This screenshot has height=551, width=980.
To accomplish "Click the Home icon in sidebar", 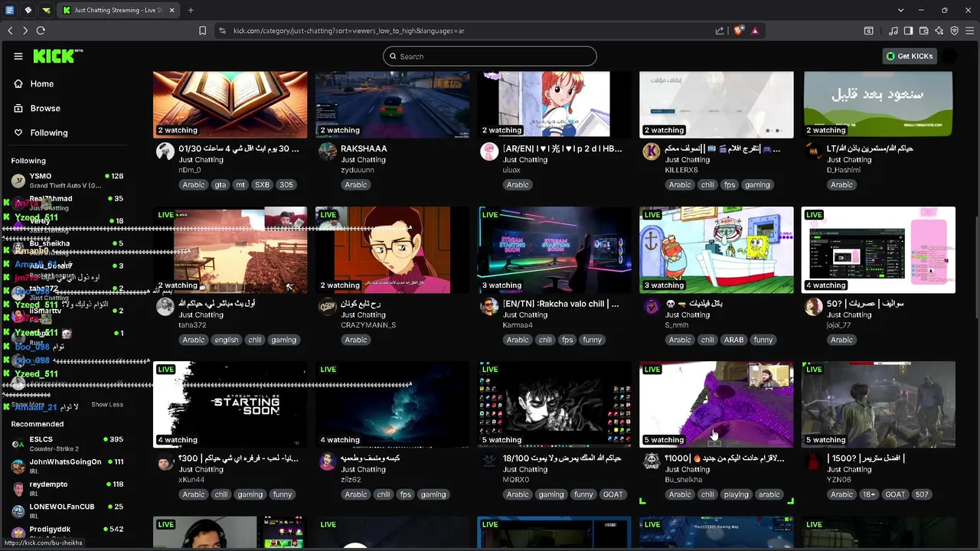I will pyautogui.click(x=18, y=83).
